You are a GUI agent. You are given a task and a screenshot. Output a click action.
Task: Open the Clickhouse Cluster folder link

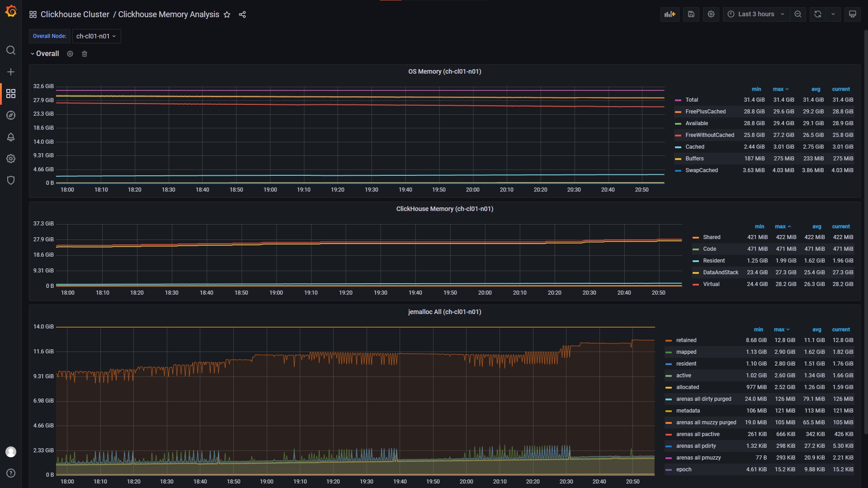click(x=75, y=14)
